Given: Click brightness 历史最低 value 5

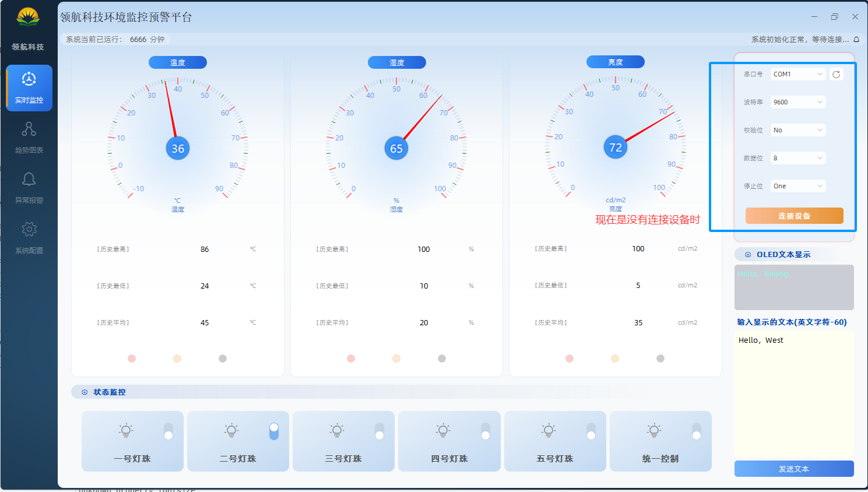Looking at the screenshot, I should tap(638, 285).
